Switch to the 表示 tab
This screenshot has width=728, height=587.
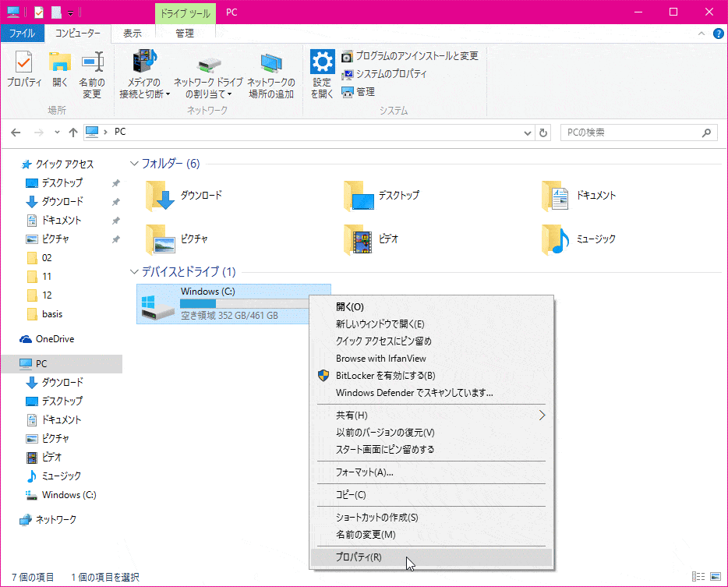coord(133,34)
